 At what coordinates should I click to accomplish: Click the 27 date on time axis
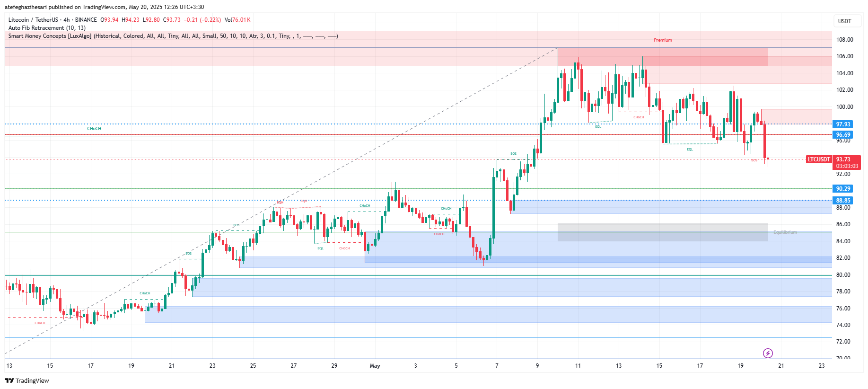[294, 366]
